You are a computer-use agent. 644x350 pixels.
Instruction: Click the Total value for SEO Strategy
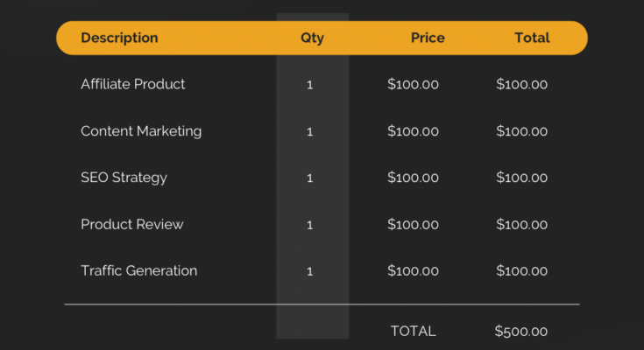[x=521, y=178]
